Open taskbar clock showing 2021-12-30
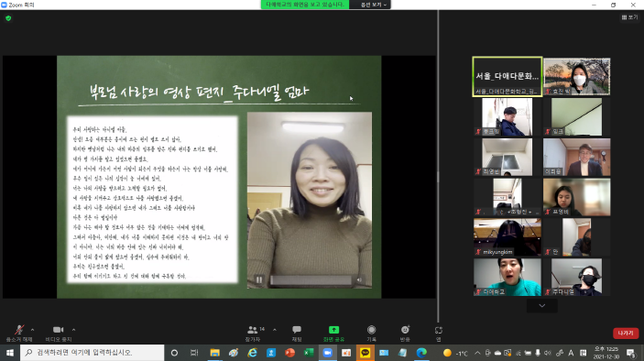The image size is (644, 361). pos(606,353)
